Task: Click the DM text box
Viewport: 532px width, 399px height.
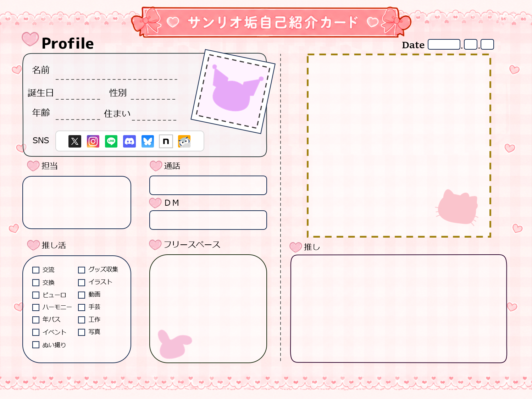Action: click(x=208, y=220)
